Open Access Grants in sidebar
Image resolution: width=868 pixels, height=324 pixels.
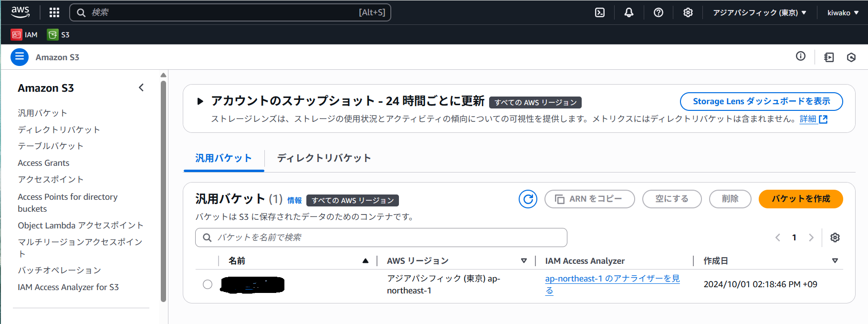pos(43,163)
